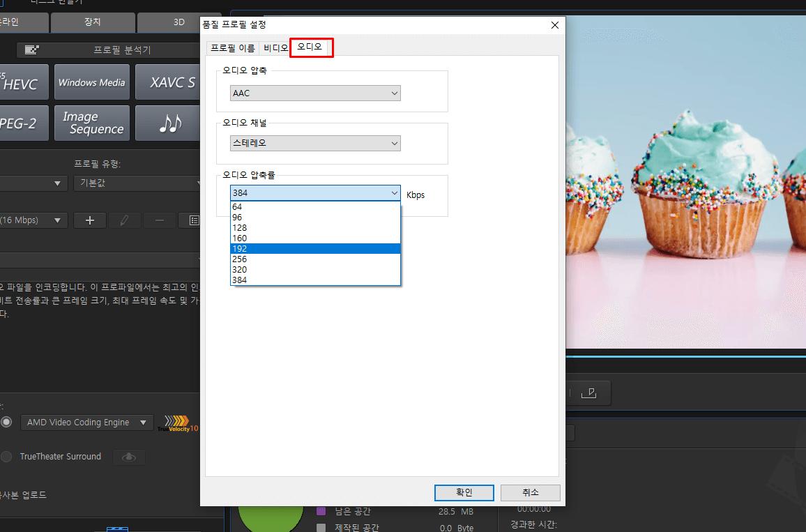Open the profile options list icon

pos(194,220)
